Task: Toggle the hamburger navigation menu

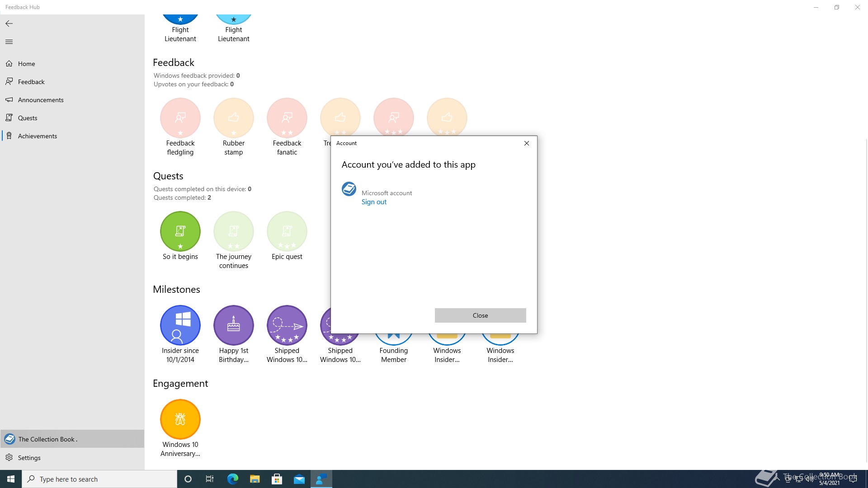Action: pos(9,42)
